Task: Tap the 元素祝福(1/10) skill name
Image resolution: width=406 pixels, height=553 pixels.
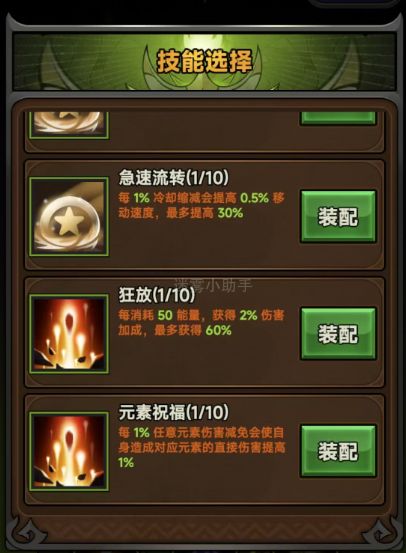Action: click(x=173, y=412)
